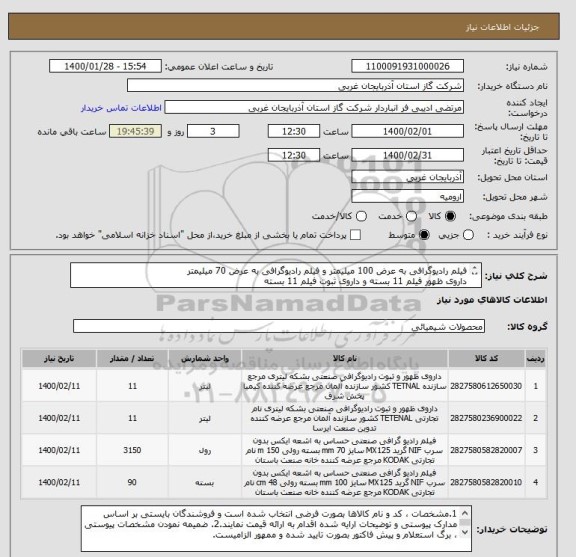Click the تعداد / مقدار column header
Viewport: 576px width, 557px height.
tap(132, 359)
